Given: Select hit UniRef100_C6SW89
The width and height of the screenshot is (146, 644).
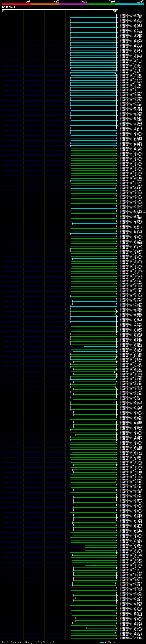Looking at the screenshot, I should pyautogui.click(x=131, y=20).
